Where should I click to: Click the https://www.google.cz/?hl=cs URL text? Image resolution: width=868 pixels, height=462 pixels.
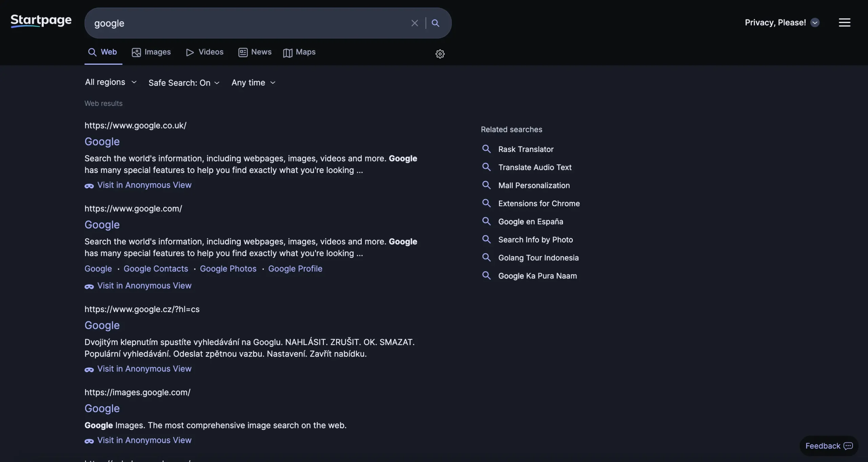(142, 309)
